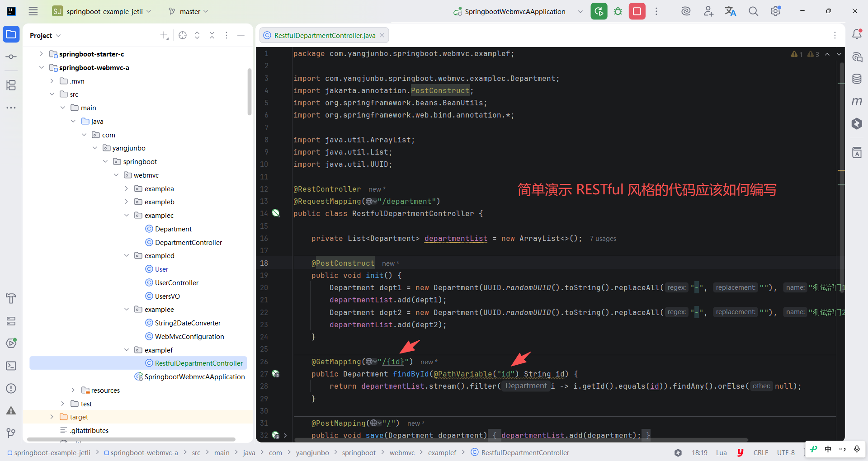Expand the springboot-starter-c module
868x461 pixels.
41,54
